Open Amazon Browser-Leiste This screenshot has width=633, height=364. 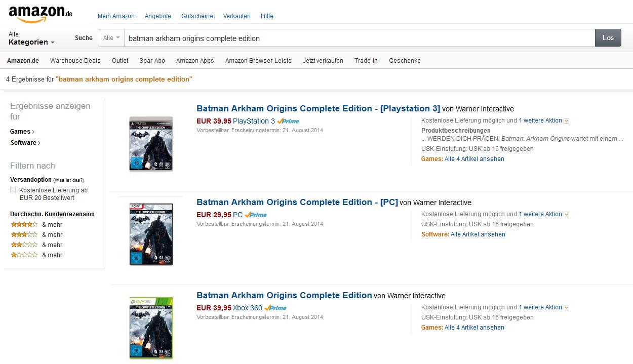click(x=258, y=61)
